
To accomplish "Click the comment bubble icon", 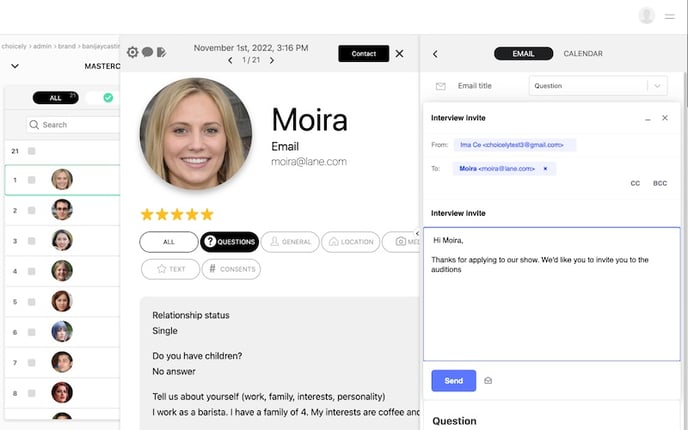I will coord(147,52).
